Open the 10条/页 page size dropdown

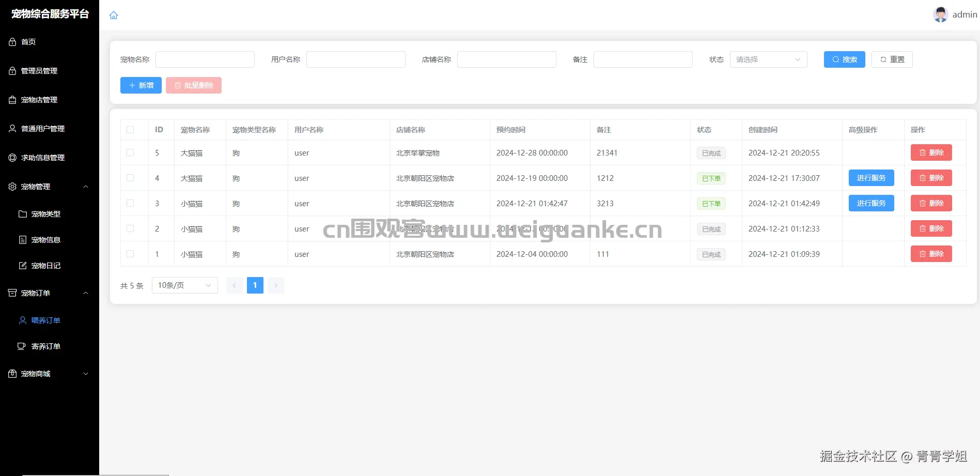pos(185,285)
